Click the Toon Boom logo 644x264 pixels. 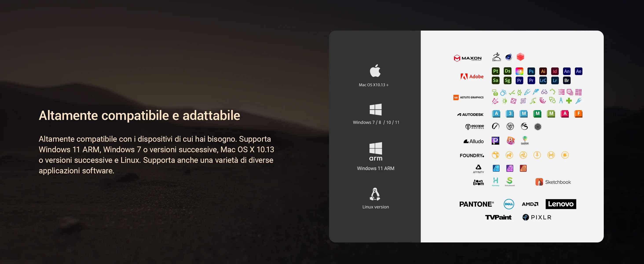coord(478,182)
